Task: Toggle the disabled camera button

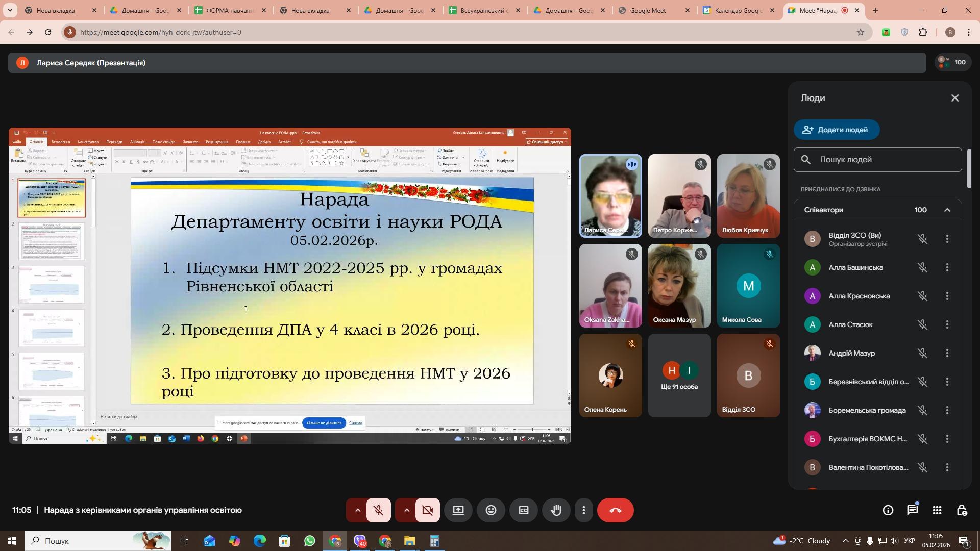Action: 427,511
